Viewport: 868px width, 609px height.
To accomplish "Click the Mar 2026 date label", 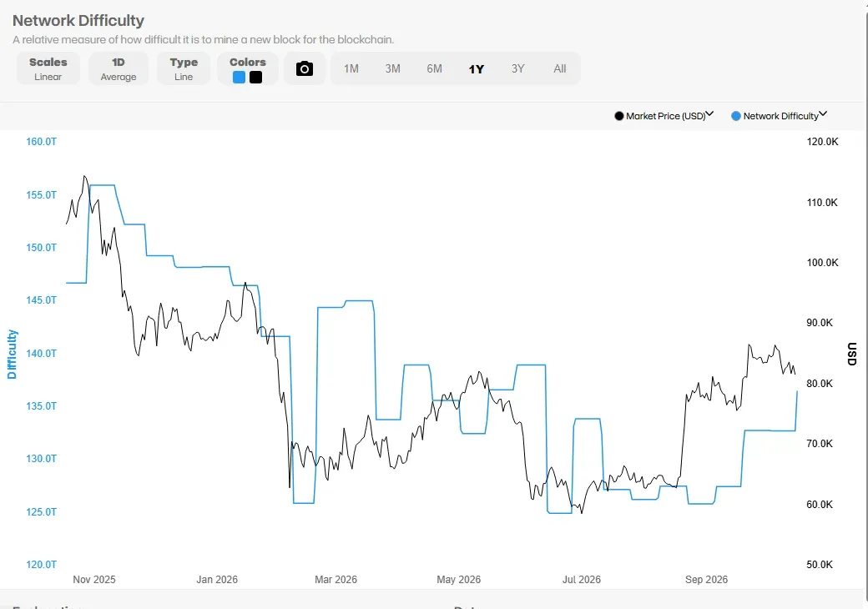I will tap(336, 579).
